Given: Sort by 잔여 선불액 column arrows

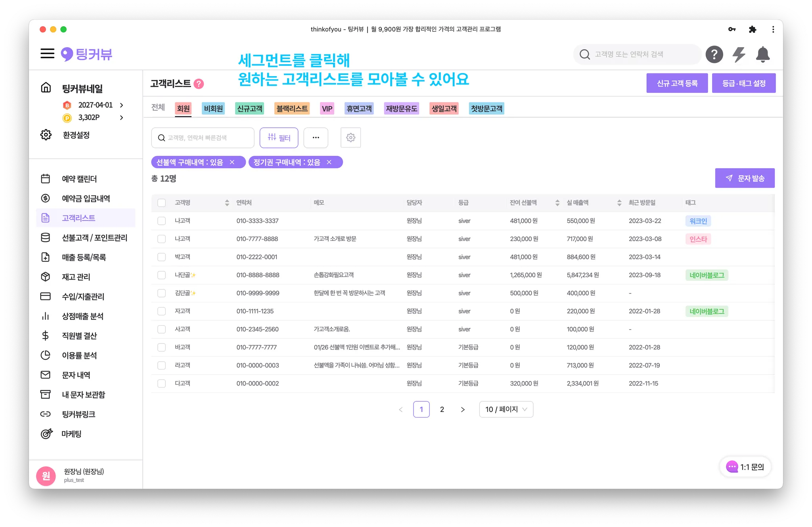Looking at the screenshot, I should 557,203.
